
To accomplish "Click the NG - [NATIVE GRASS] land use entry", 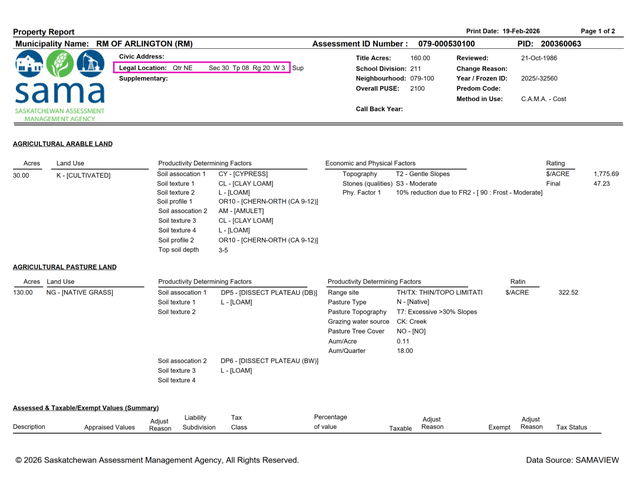I will pos(80,292).
